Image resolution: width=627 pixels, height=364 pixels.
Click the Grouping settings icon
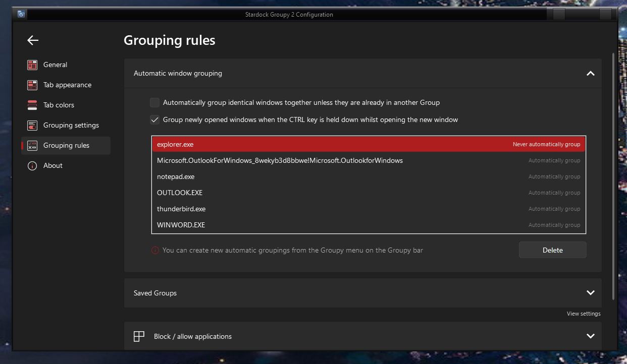pos(32,126)
